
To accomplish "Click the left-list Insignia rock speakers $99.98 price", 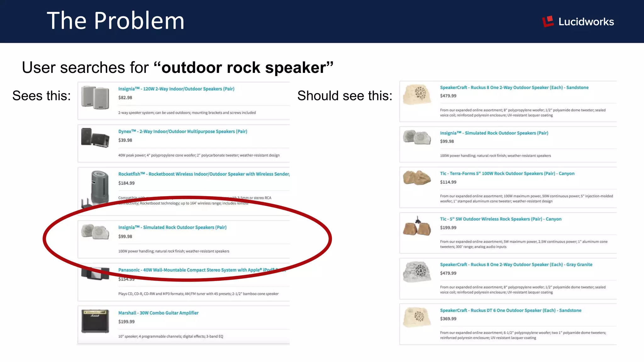I will click(x=125, y=236).
